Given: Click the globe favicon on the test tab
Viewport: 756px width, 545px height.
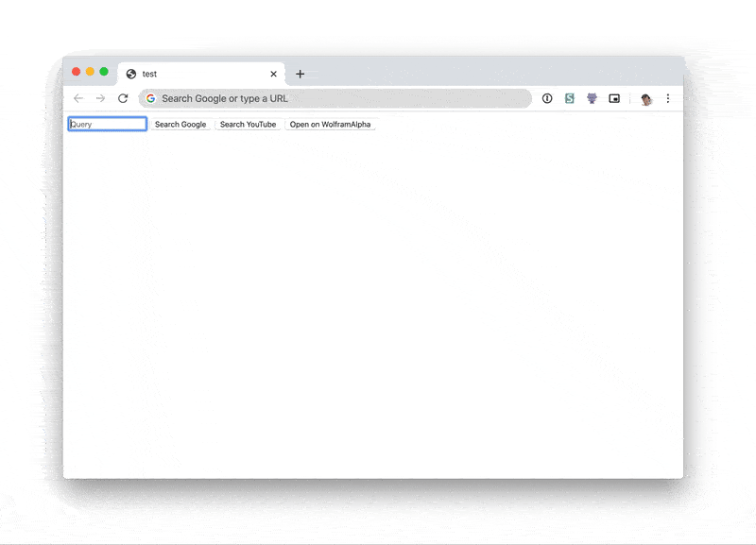Looking at the screenshot, I should point(131,74).
